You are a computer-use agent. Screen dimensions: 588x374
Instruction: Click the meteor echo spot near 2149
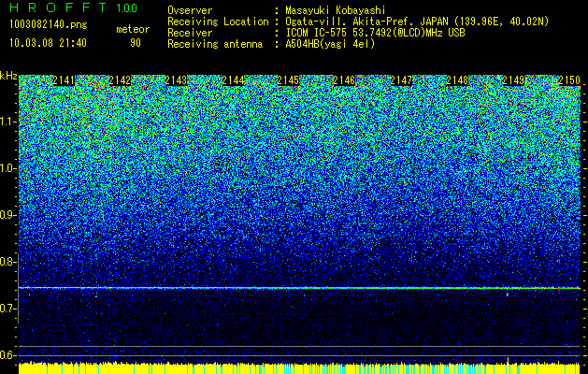click(x=508, y=295)
